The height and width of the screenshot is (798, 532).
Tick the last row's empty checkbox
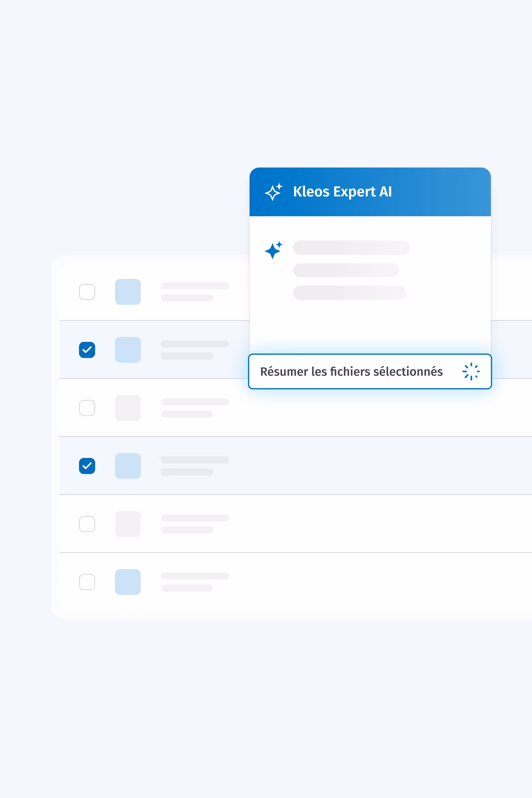(x=87, y=582)
